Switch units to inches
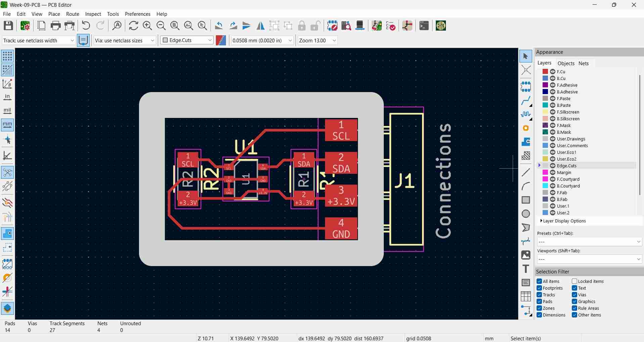 tap(7, 97)
